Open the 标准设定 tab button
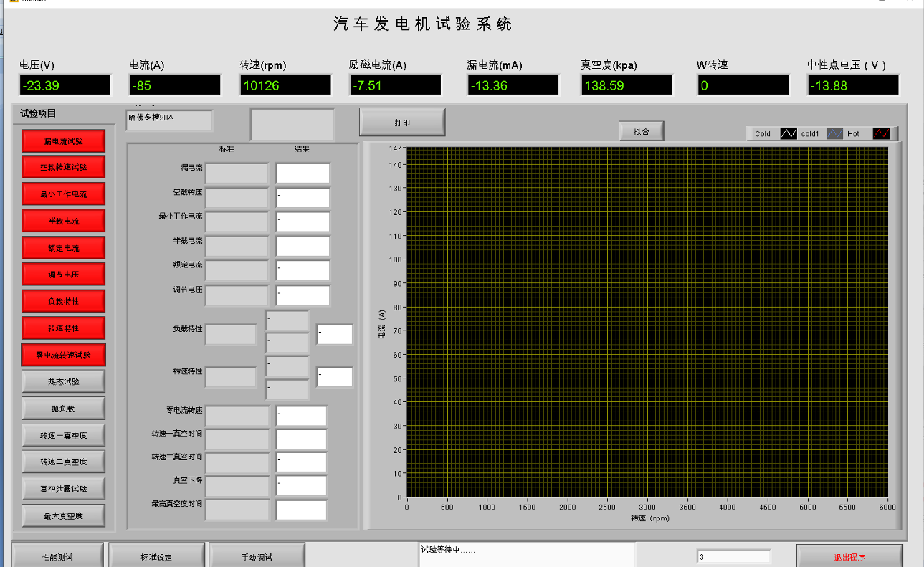Screen dimensions: 924x567 pos(156,556)
